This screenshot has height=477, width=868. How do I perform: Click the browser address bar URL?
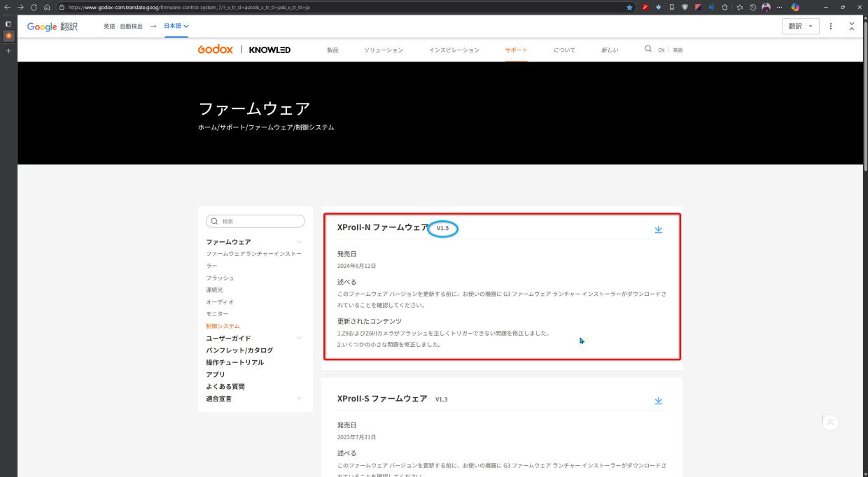coord(189,7)
